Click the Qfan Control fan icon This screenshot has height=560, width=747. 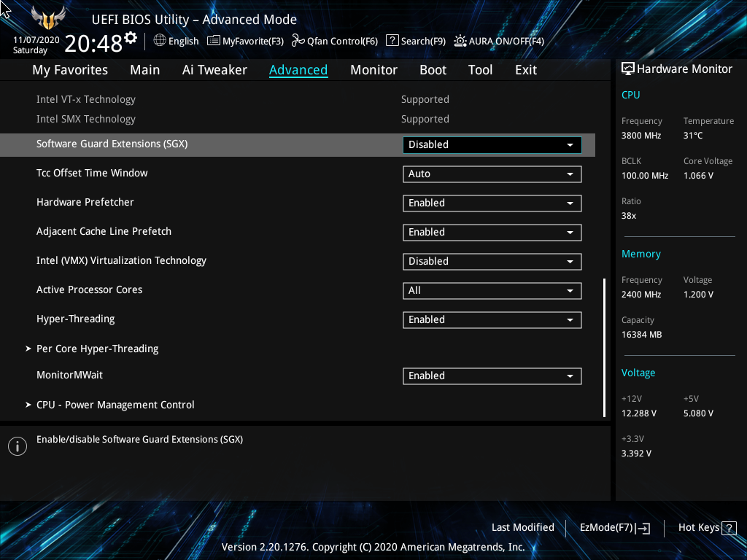tap(298, 41)
